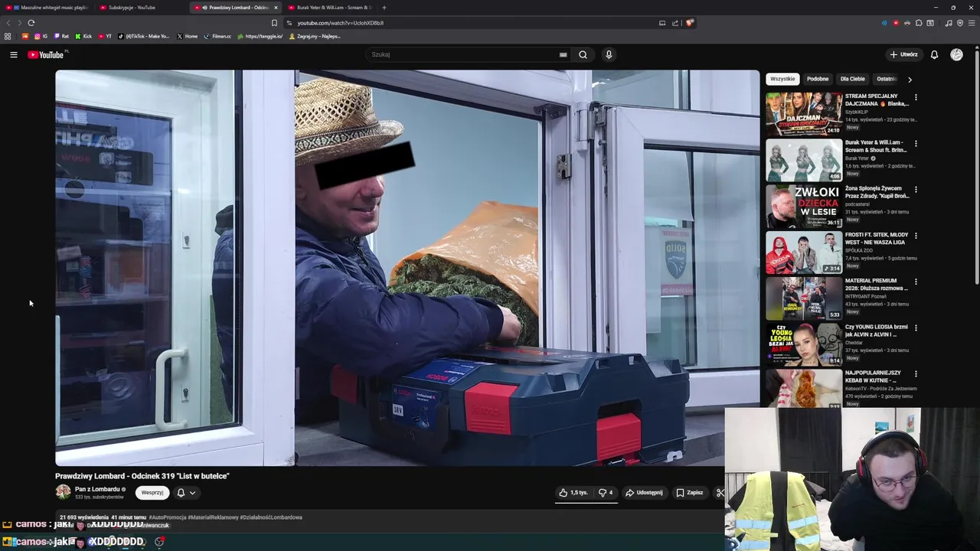Image resolution: width=980 pixels, height=551 pixels.
Task: Open Czy YOUNG LEOSIA brzmi jak ALVIN thumbnail
Action: click(804, 344)
